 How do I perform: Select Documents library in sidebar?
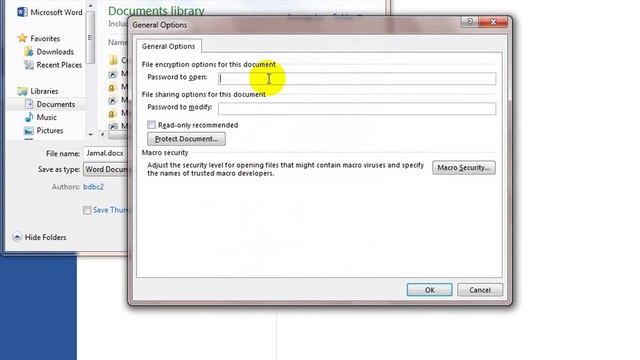tap(56, 104)
